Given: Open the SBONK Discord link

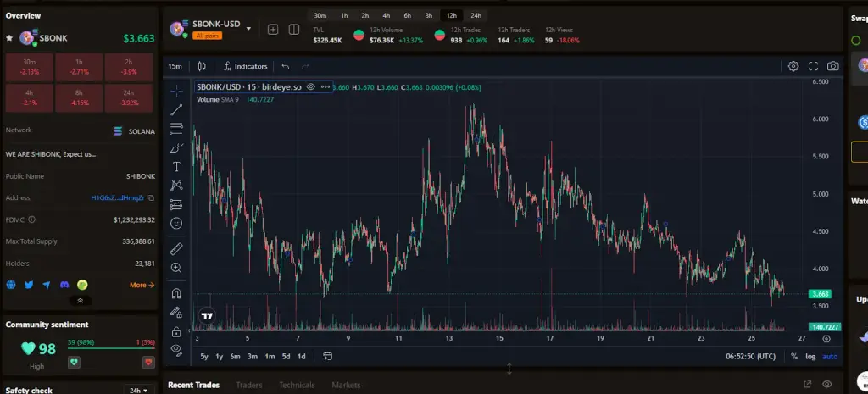Looking at the screenshot, I should pos(64,285).
